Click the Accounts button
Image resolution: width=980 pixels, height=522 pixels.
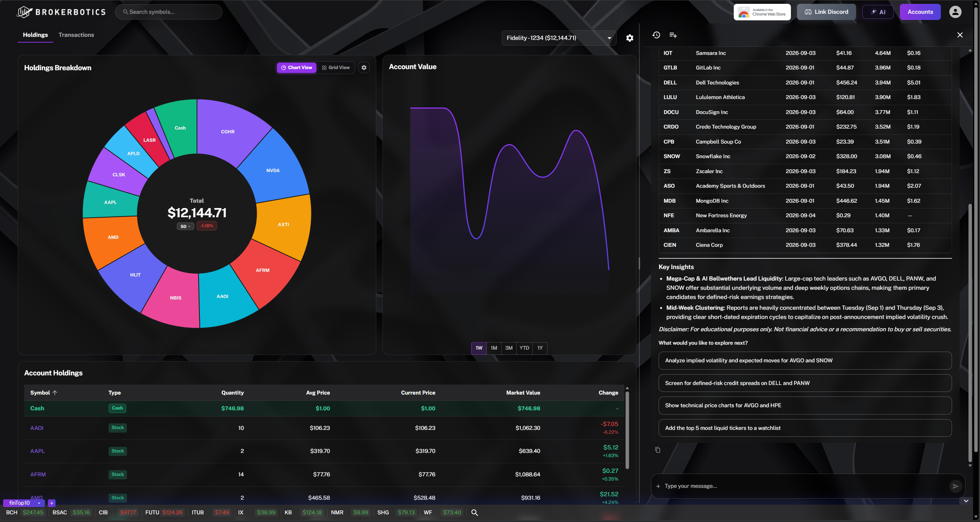coord(920,12)
